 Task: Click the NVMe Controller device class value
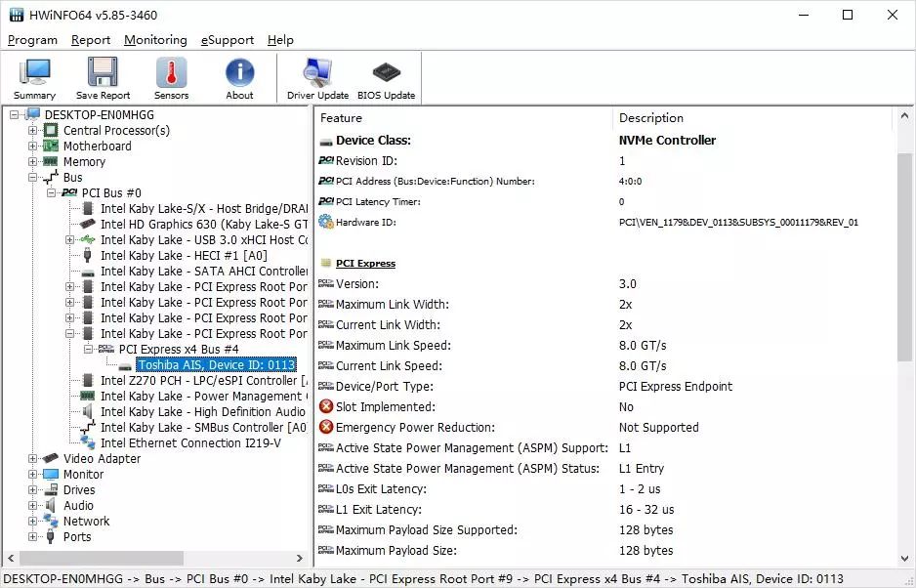click(x=667, y=141)
